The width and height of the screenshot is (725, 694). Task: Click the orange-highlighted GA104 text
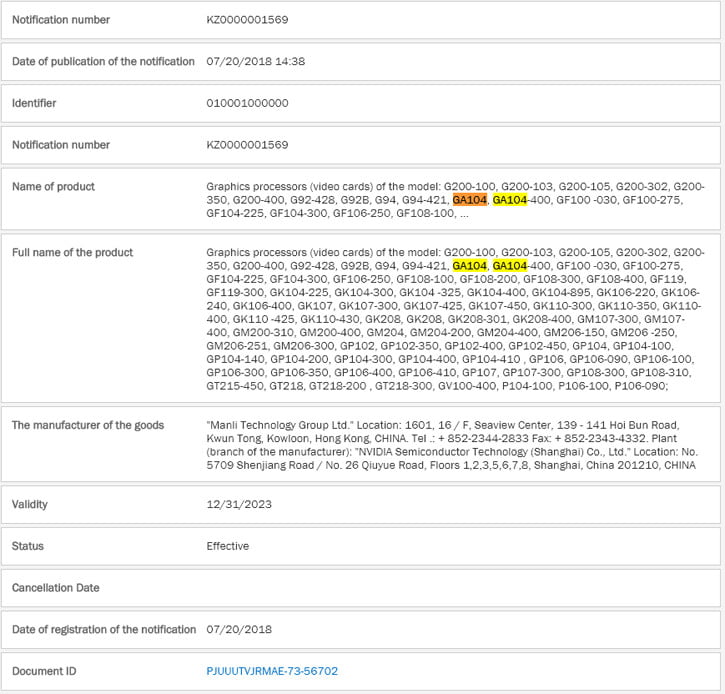pyautogui.click(x=469, y=200)
